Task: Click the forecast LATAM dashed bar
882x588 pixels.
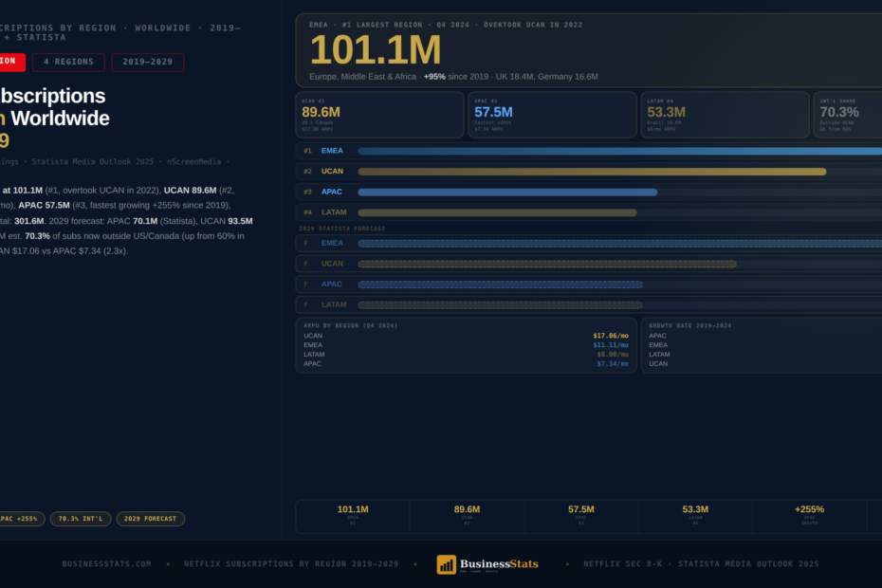Action: coord(500,305)
